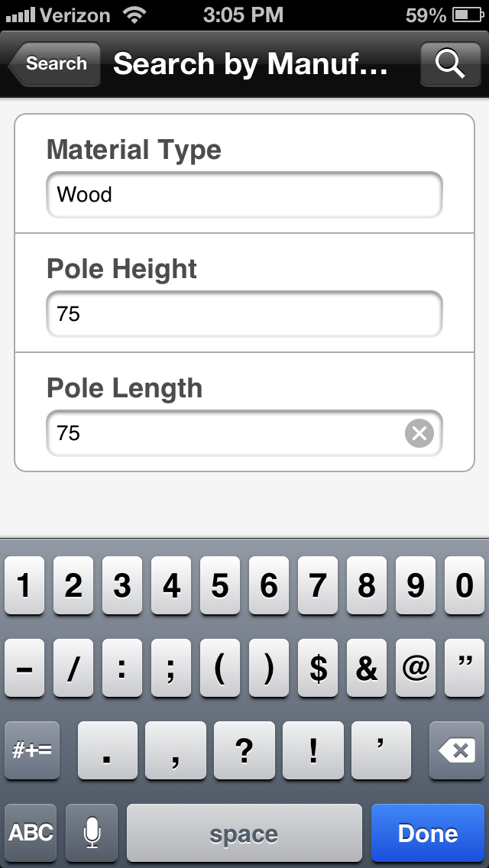The width and height of the screenshot is (489, 868).
Task: Tap the question mark key
Action: [244, 750]
